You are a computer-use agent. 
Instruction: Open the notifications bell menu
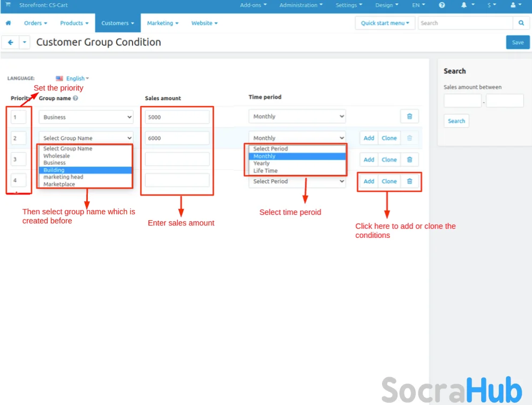point(465,5)
